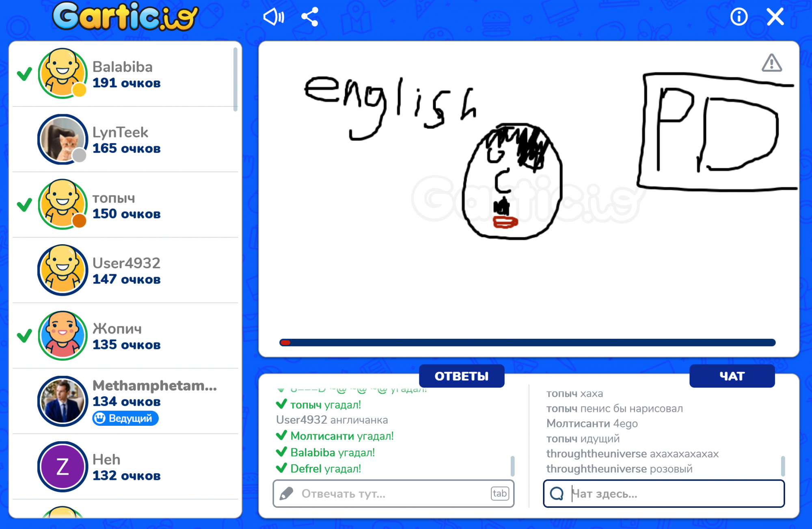Click the tab key hint button
The width and height of the screenshot is (812, 529).
[499, 493]
